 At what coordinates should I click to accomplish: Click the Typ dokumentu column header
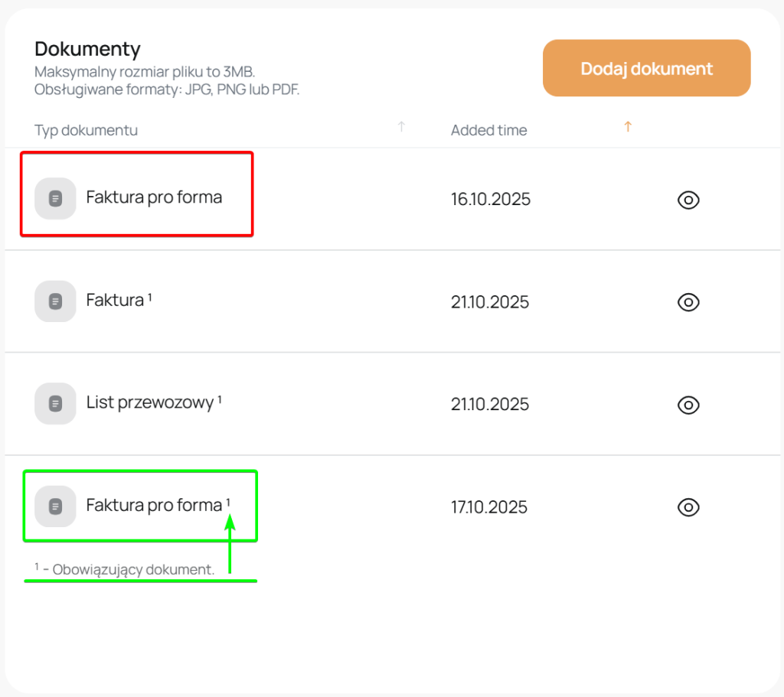86,130
